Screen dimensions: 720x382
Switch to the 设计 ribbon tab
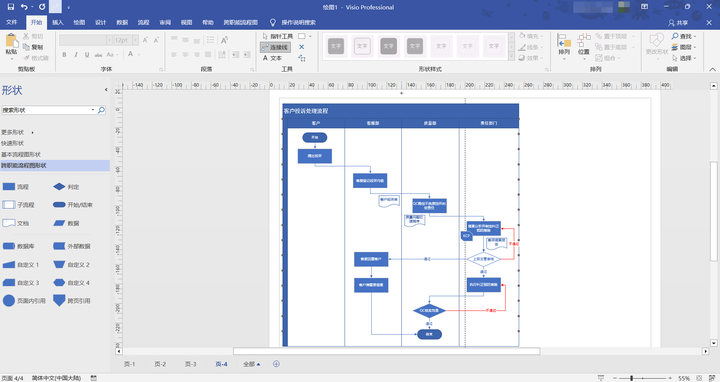[x=101, y=22]
